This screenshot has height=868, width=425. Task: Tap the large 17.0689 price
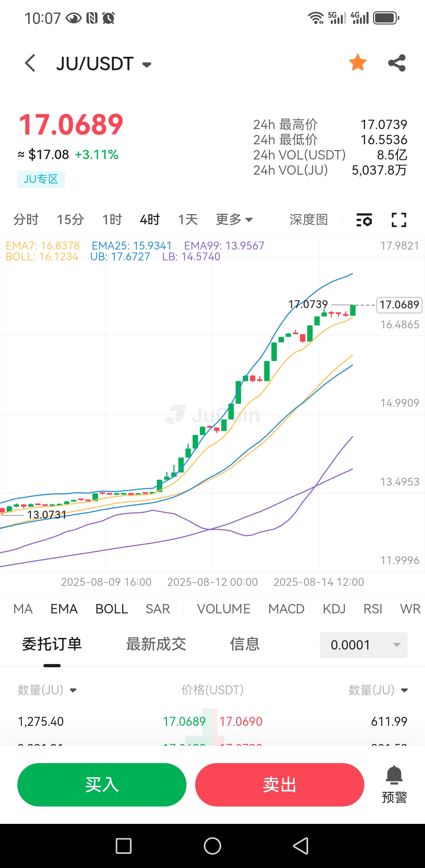[71, 124]
